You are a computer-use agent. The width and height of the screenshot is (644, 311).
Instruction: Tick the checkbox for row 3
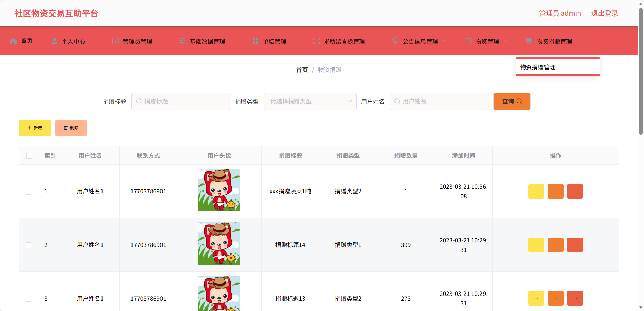tap(29, 299)
